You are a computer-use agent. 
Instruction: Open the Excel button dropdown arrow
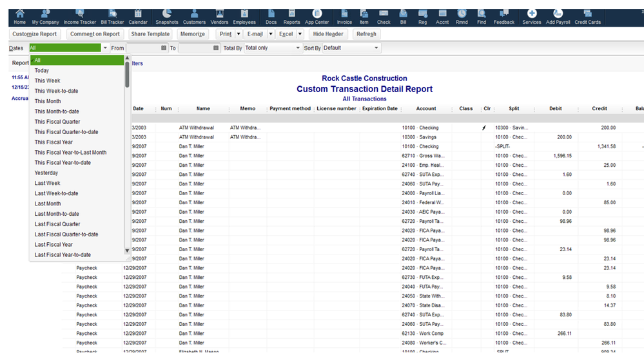click(x=300, y=34)
